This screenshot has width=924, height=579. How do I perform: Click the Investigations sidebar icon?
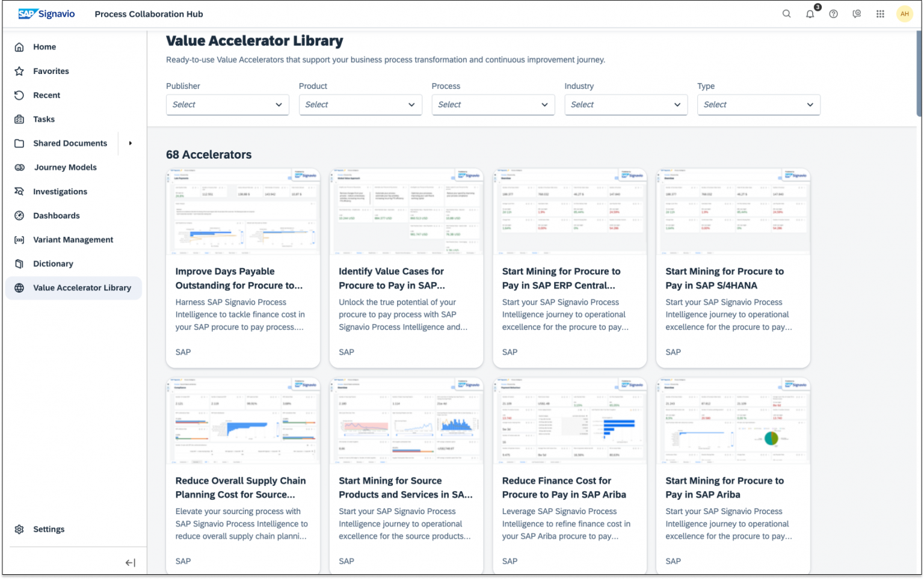click(19, 191)
